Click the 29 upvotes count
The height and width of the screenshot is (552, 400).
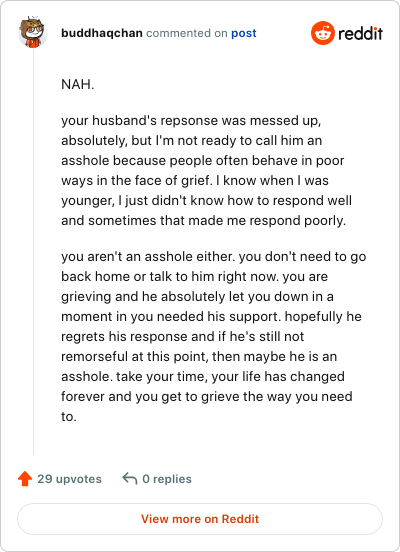(69, 479)
